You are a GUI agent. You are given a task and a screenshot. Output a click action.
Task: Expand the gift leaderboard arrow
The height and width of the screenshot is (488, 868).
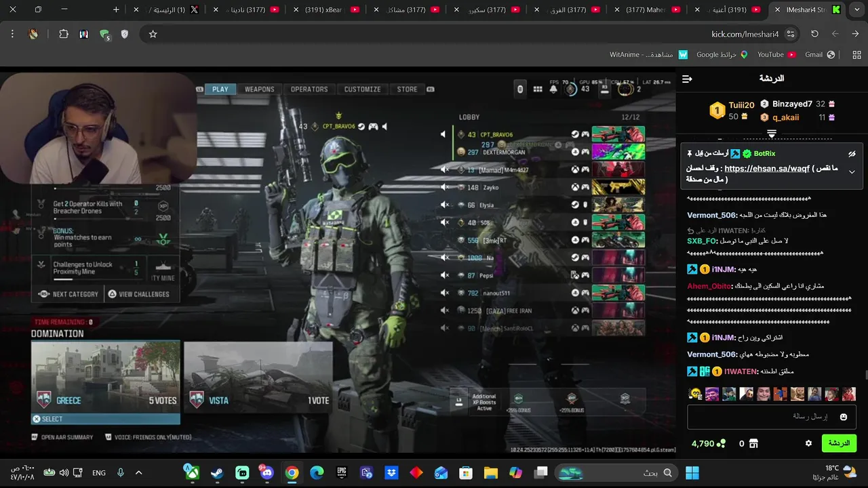coord(772,133)
